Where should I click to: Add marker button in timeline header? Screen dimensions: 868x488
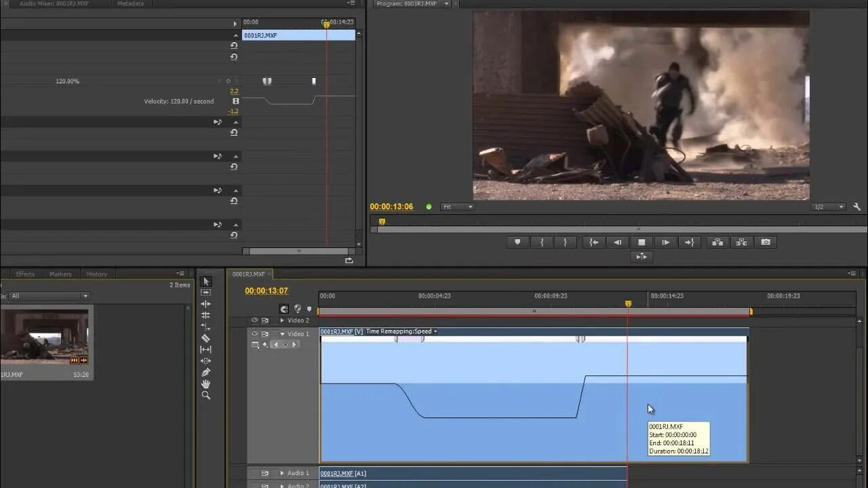coord(309,309)
